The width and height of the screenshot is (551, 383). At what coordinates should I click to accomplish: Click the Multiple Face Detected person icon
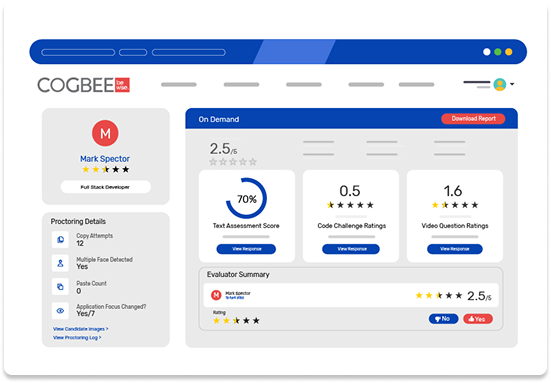click(x=60, y=263)
